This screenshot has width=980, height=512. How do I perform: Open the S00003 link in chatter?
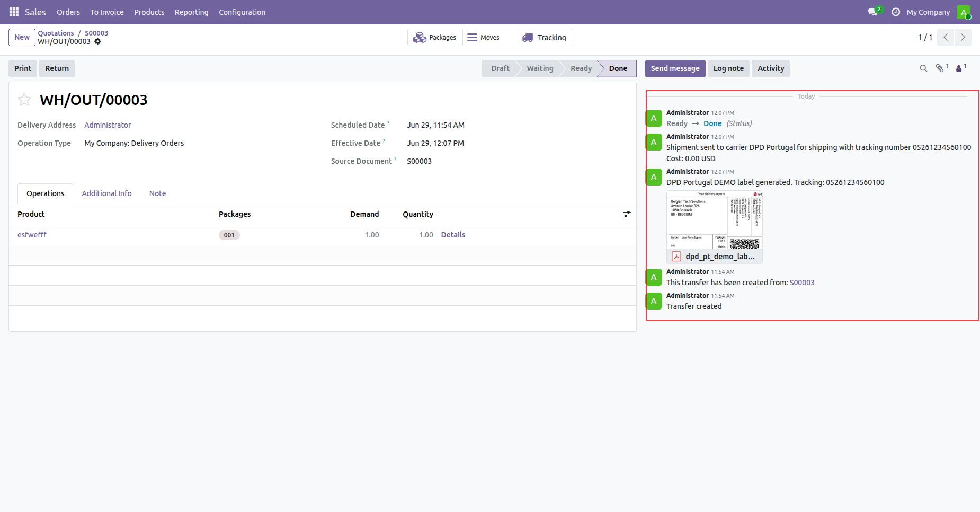(802, 283)
